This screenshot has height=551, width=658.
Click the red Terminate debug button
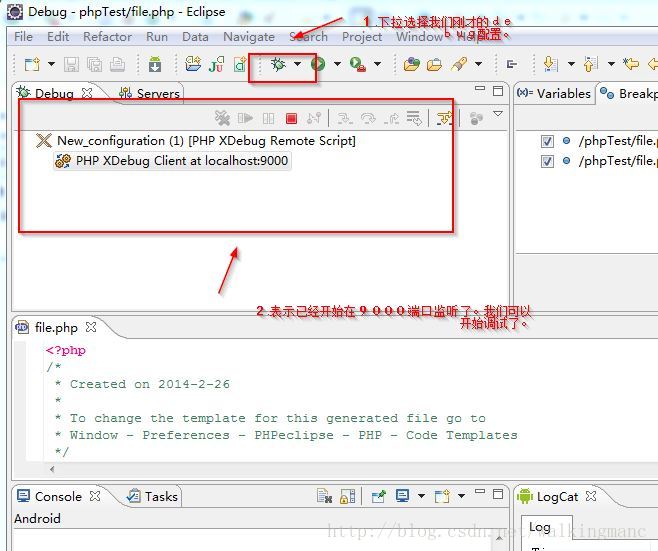(291, 119)
